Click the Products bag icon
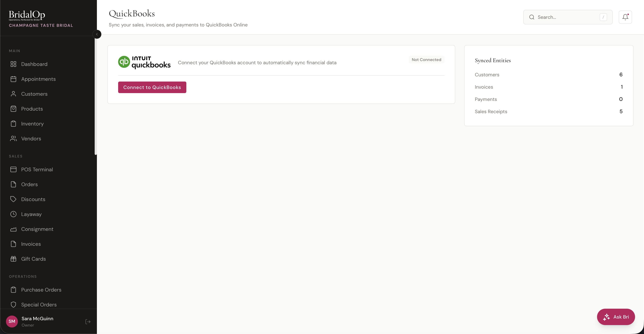Screen dimensions: 644x334 point(13,109)
